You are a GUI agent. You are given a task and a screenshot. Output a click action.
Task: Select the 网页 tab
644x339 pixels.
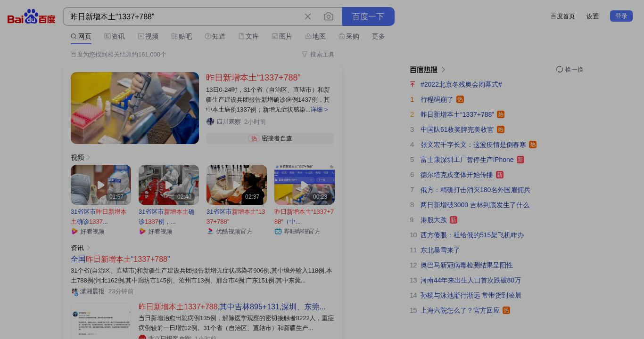[x=81, y=36]
